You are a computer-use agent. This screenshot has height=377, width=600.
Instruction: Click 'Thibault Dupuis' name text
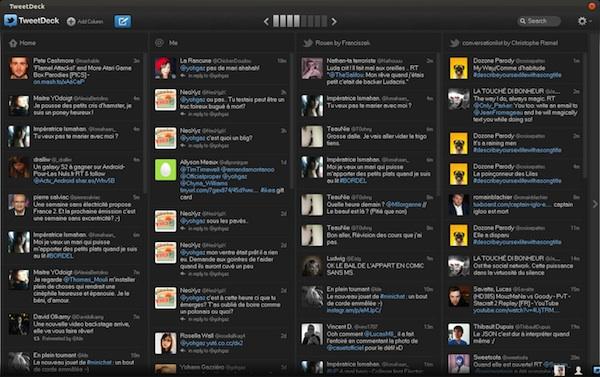point(493,327)
